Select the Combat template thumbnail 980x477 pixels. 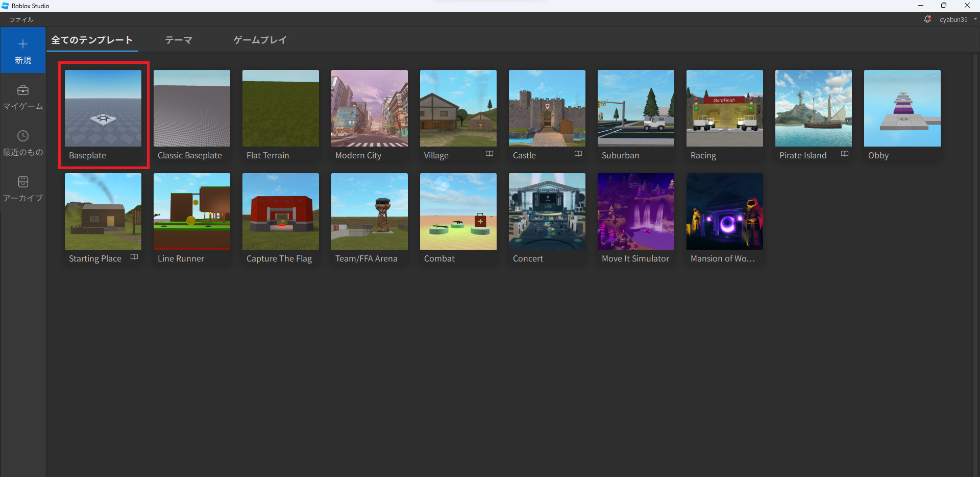[458, 211]
